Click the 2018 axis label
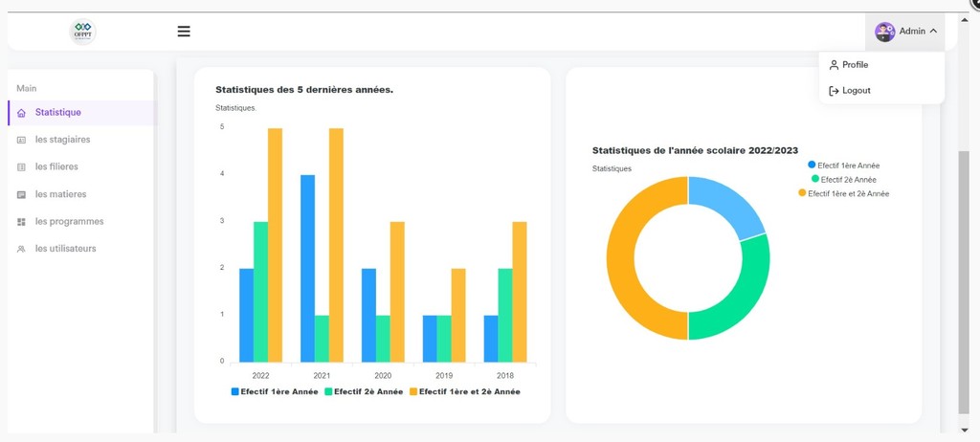The image size is (980, 442). [505, 376]
